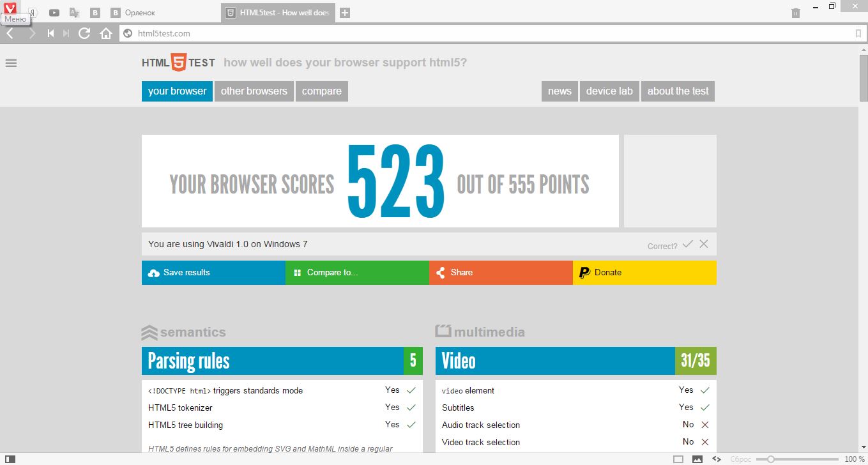Click the 523 score number

(x=395, y=181)
